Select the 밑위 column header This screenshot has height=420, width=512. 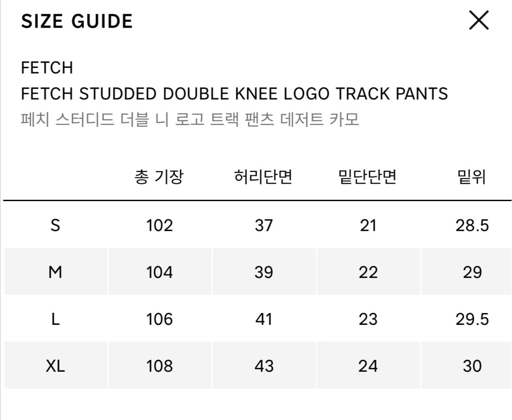[471, 177]
